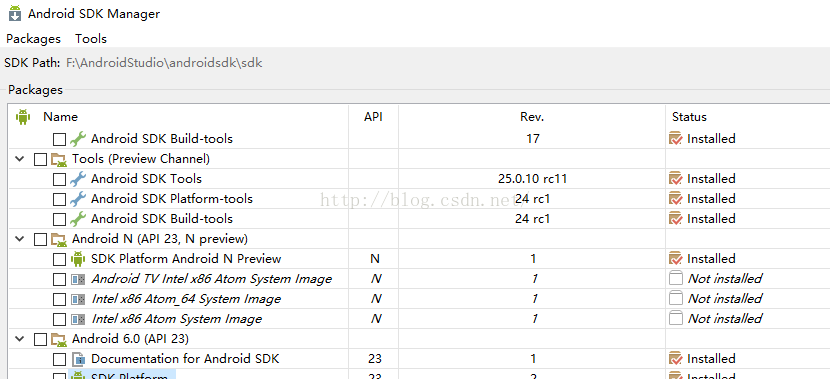The width and height of the screenshot is (830, 379).
Task: Click system image icon for Android TV Intel x86
Action: [x=78, y=279]
